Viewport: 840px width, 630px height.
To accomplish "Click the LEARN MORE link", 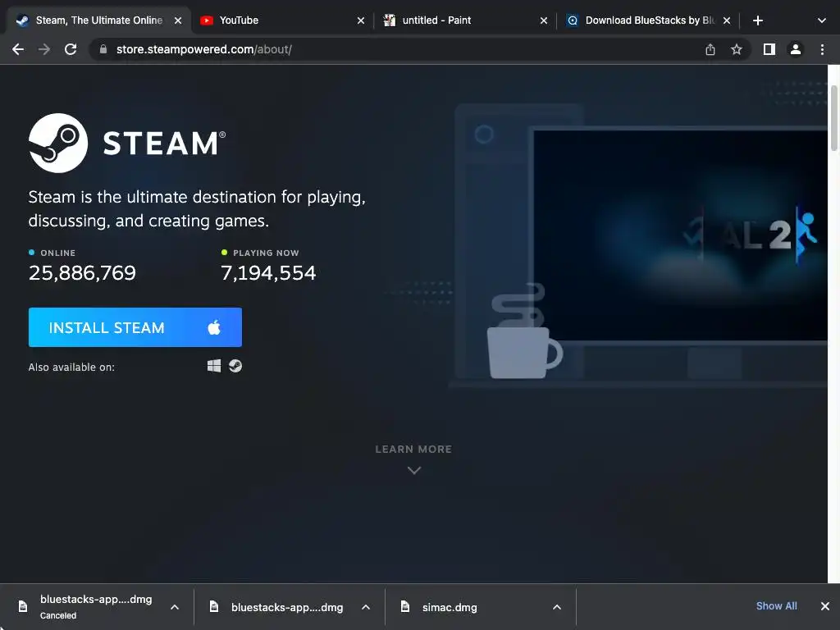I will tap(413, 449).
